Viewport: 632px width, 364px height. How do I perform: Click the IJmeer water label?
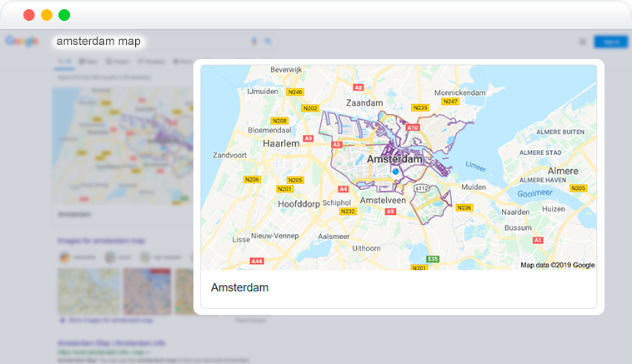point(475,166)
